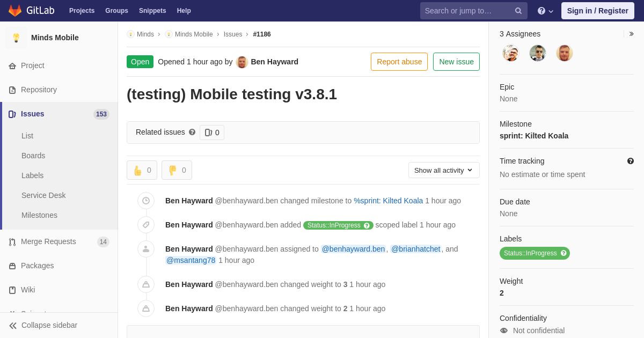Open the Service Desk sub-item
Viewport: 644px width, 338px height.
pyautogui.click(x=43, y=195)
